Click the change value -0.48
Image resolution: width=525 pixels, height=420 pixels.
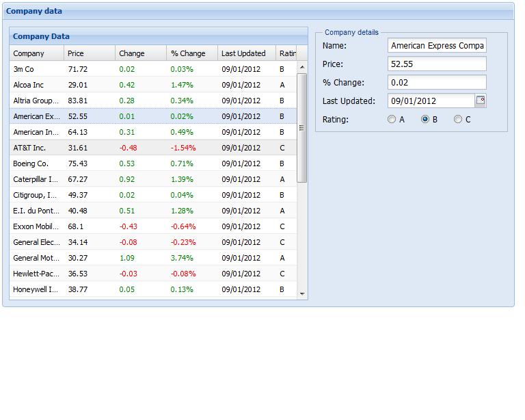(129, 148)
